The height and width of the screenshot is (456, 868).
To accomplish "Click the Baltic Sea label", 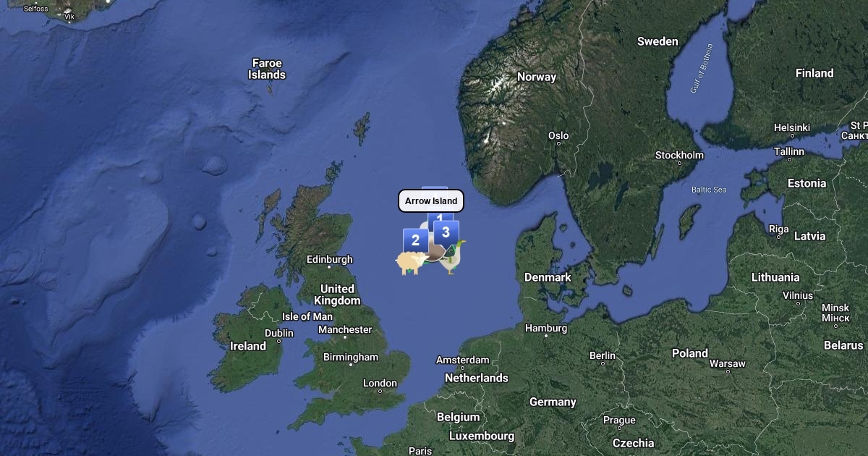I will click(709, 190).
